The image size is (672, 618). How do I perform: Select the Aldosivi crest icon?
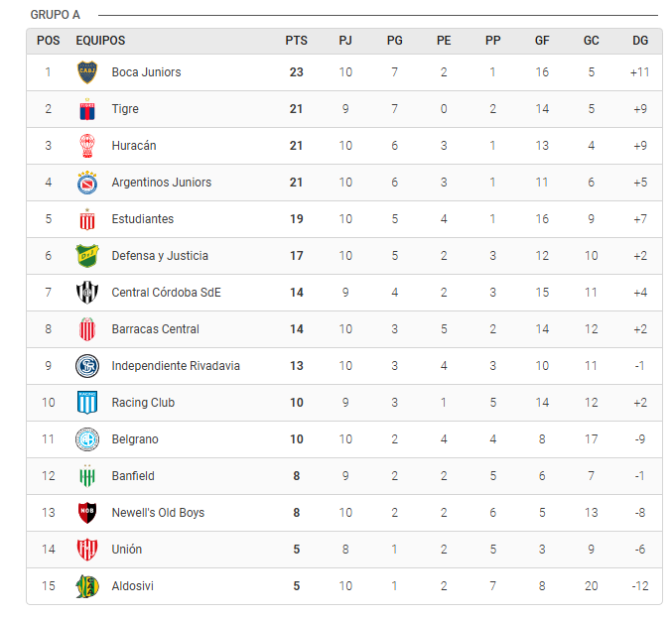87,586
